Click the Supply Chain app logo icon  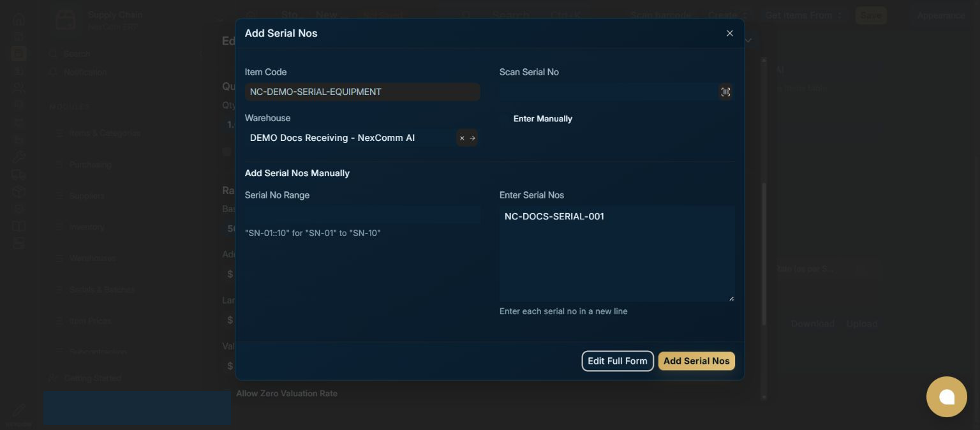coord(66,20)
